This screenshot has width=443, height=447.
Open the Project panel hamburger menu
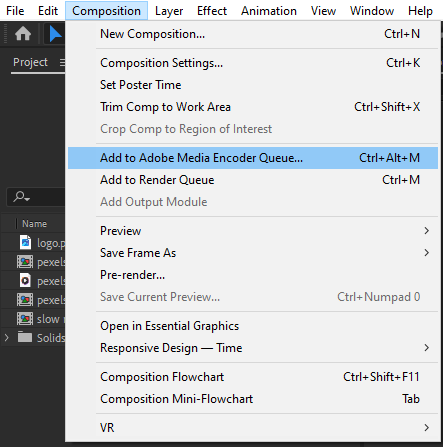(x=62, y=62)
